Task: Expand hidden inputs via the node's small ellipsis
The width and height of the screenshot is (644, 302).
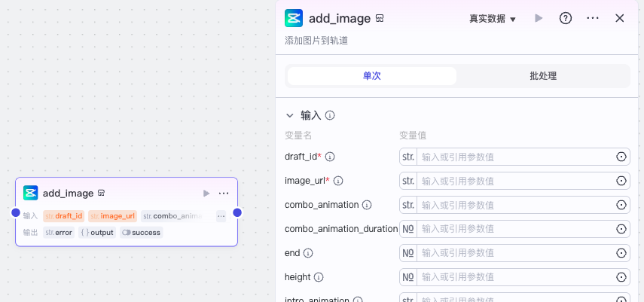Action: [221, 216]
